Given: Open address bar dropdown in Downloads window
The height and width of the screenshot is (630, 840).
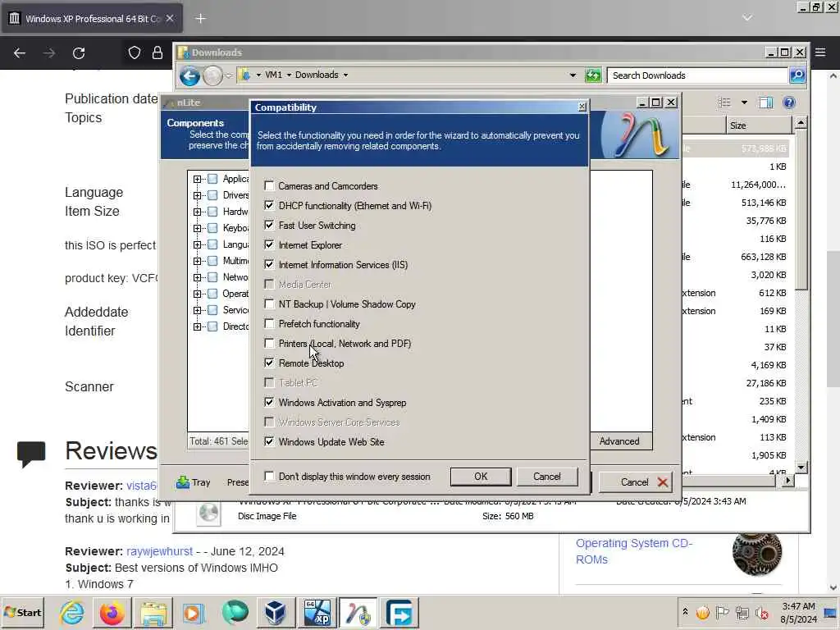Looking at the screenshot, I should tap(573, 75).
